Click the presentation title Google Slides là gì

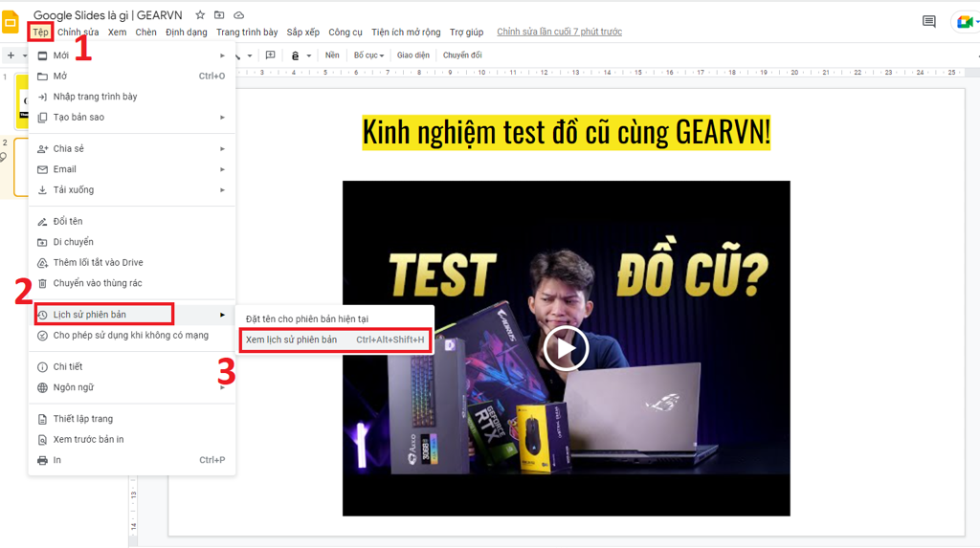point(107,15)
